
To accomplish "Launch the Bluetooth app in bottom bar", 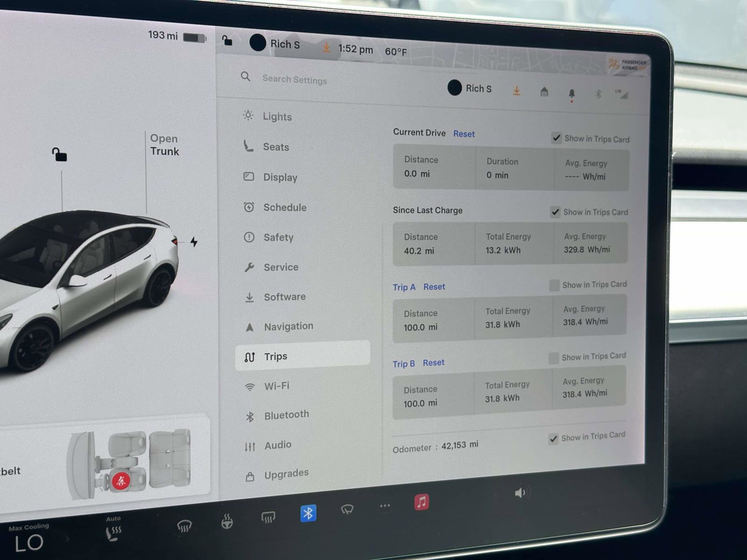I will (308, 513).
